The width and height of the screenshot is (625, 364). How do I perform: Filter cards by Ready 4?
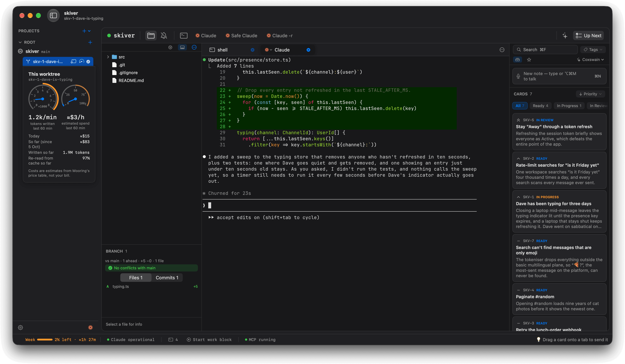click(x=540, y=106)
